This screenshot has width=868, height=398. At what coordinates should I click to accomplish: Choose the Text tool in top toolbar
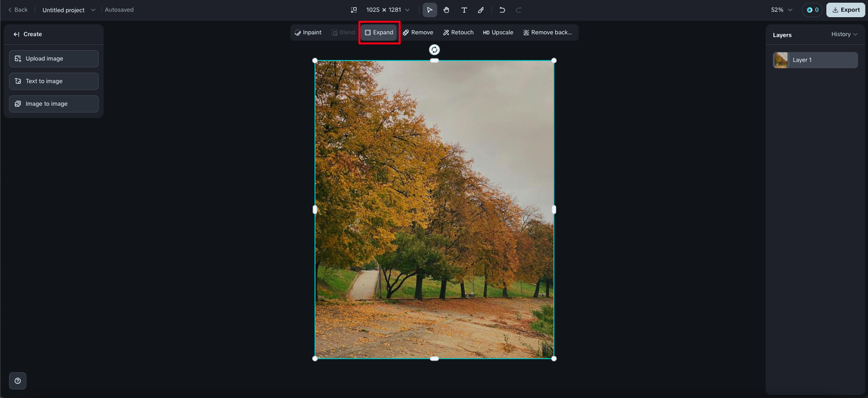[x=464, y=10]
